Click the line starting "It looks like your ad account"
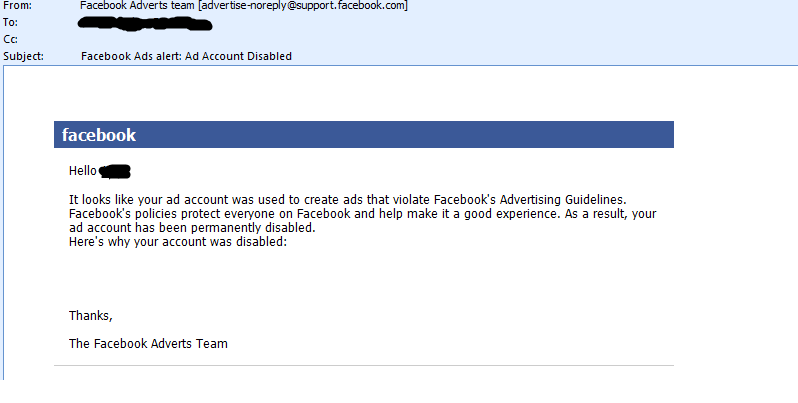 coord(180,201)
